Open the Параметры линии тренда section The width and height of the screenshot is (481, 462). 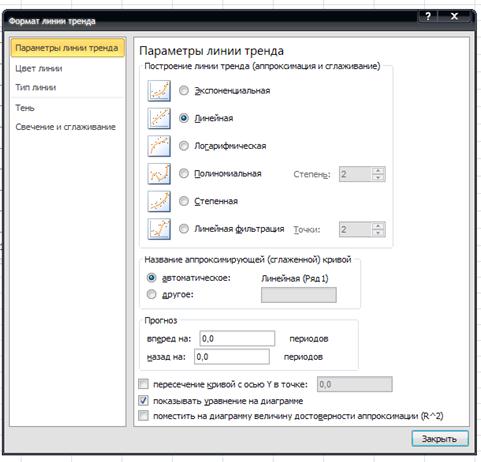[67, 48]
